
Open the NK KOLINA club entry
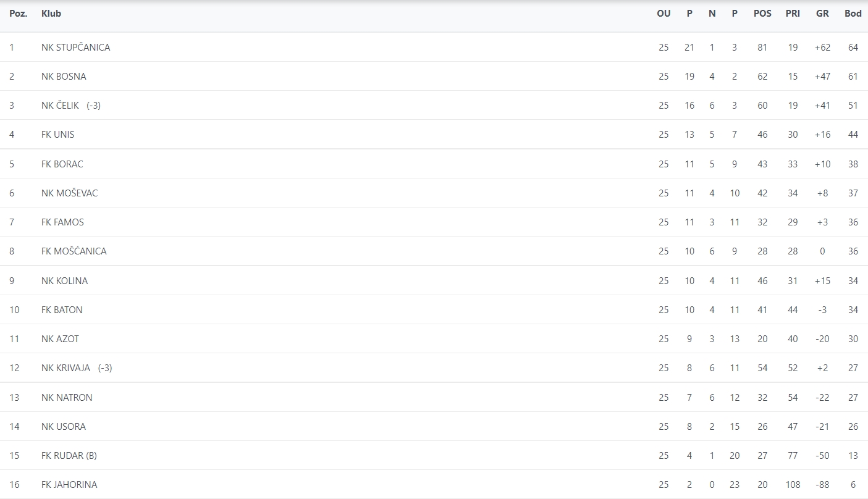(64, 281)
